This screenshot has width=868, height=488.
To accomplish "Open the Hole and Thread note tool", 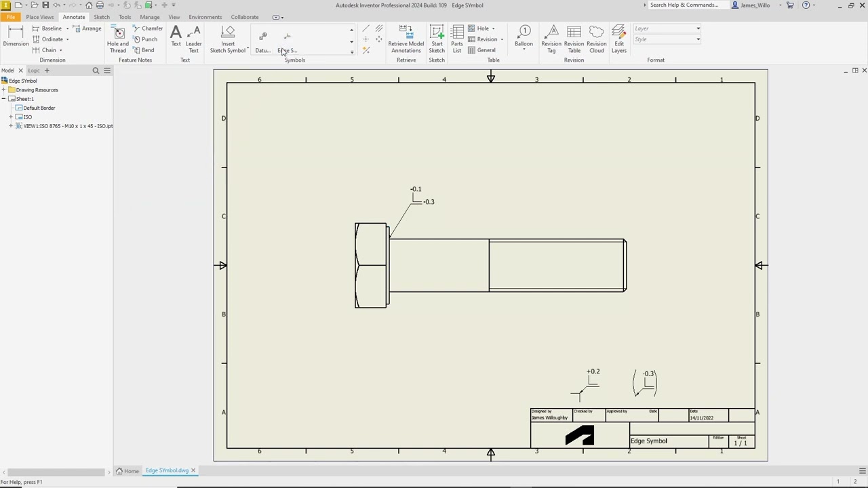I will (118, 39).
